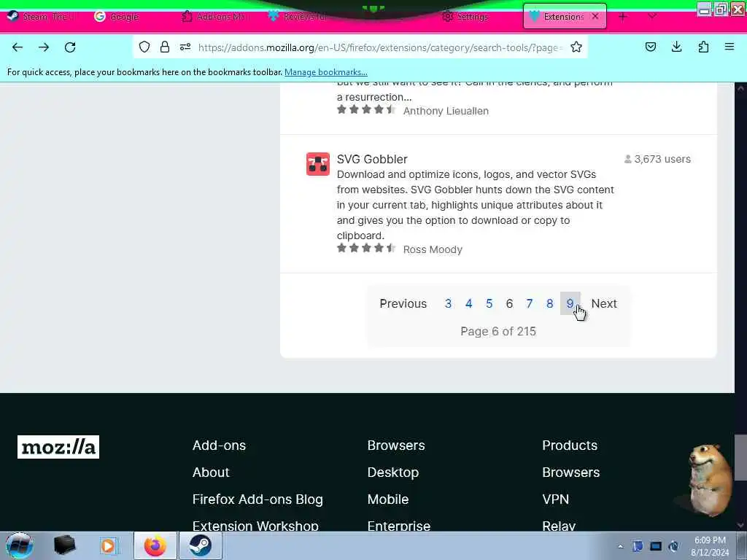
Task: Click the Mozilla footer logo
Action: tap(58, 447)
